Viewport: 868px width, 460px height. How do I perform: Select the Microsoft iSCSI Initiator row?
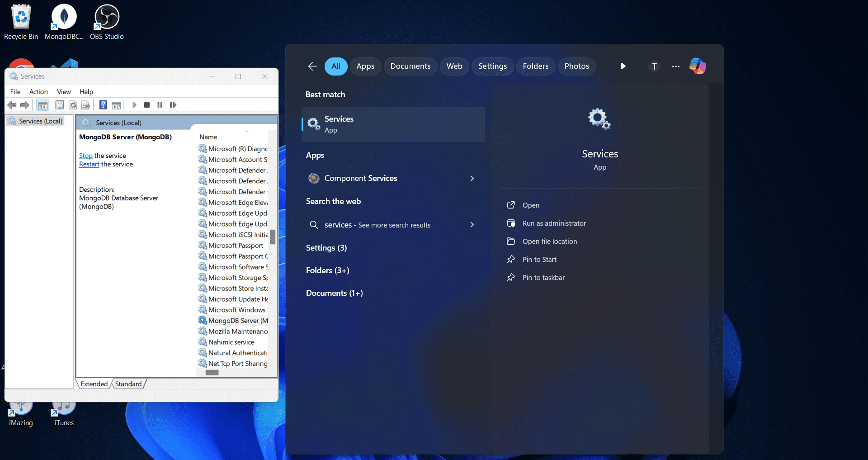click(x=233, y=235)
